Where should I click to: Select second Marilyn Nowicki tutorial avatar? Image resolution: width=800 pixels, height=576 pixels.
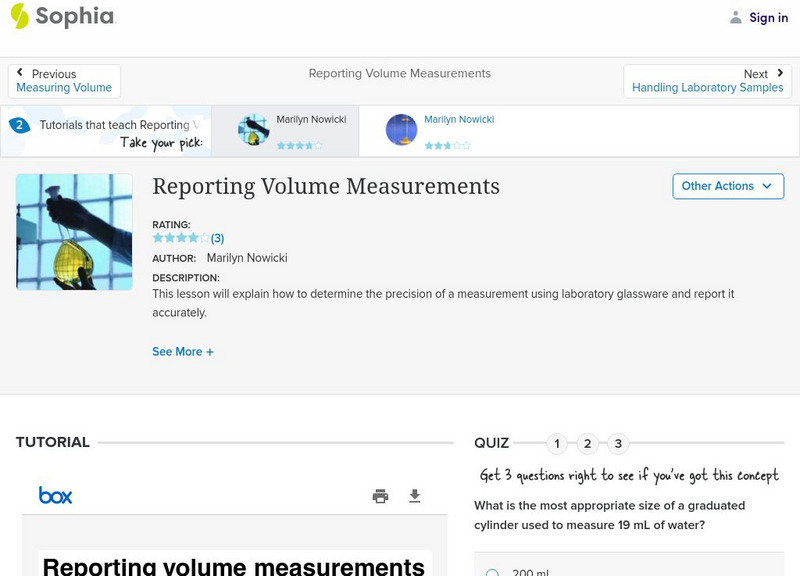point(401,130)
